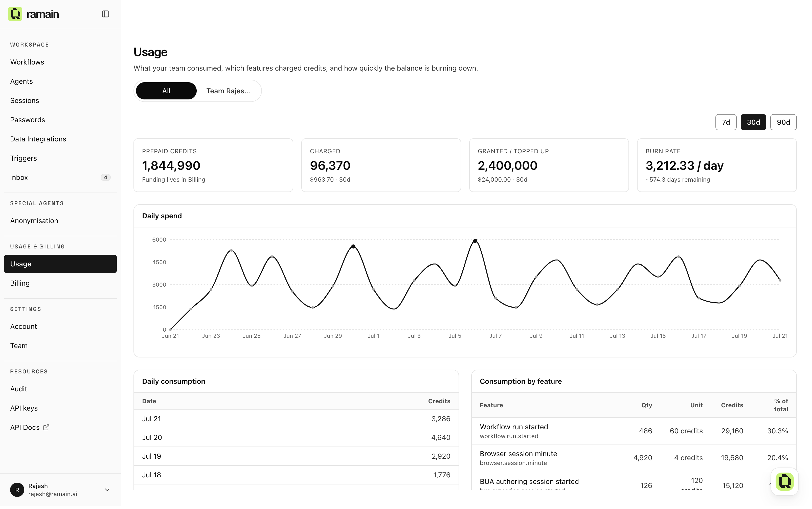The width and height of the screenshot is (812, 509).
Task: Click the ~574.3 days remaining text
Action: click(x=678, y=180)
